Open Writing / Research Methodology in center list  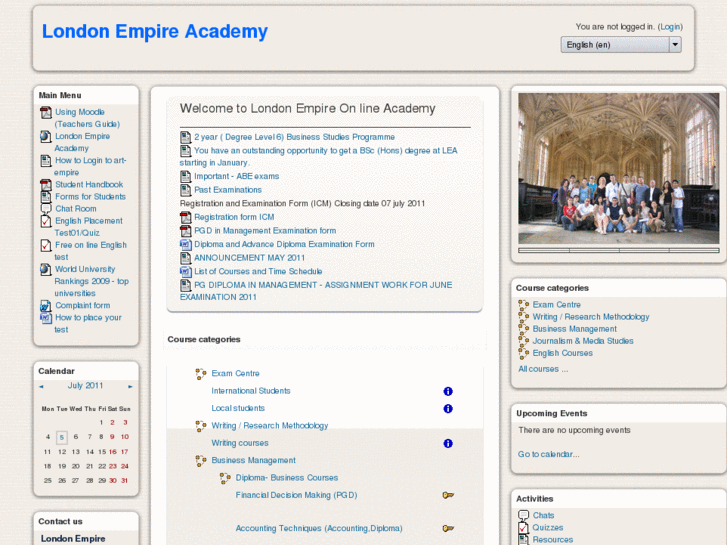[x=270, y=426]
